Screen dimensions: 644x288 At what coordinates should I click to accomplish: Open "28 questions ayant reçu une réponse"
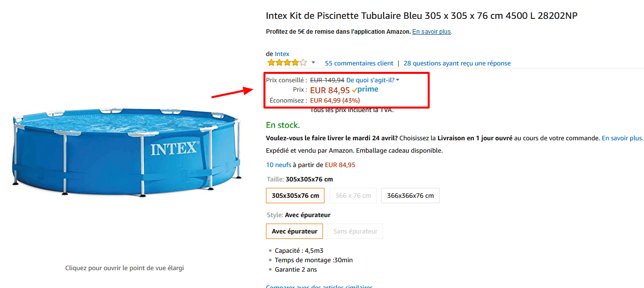[x=456, y=63]
